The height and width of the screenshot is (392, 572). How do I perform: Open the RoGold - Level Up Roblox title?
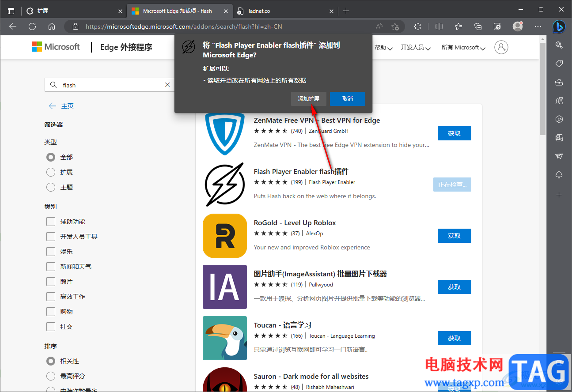tap(295, 222)
